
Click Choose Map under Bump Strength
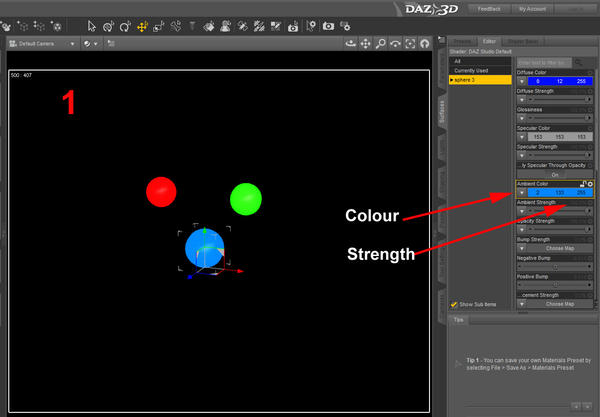[560, 248]
